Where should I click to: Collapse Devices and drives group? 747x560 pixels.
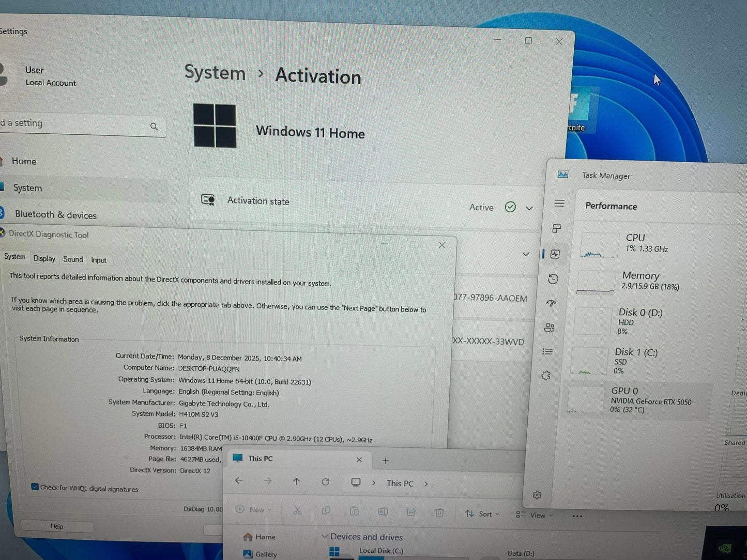(324, 536)
